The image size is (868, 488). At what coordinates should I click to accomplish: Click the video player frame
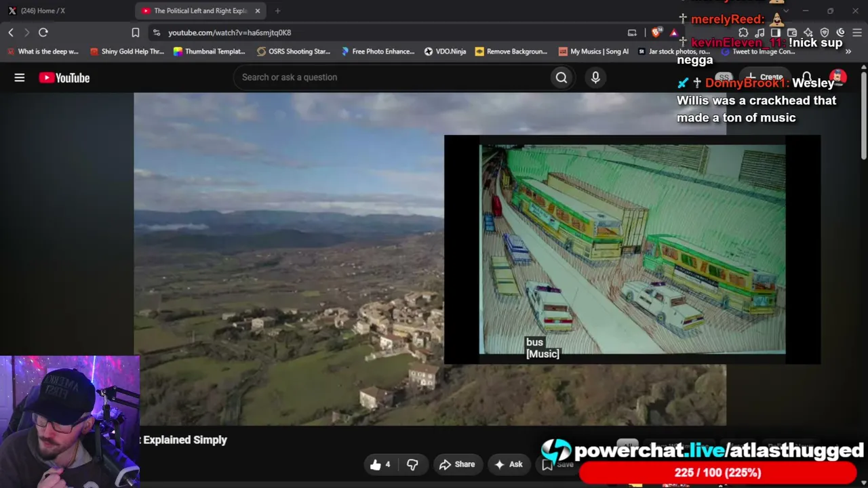pos(430,259)
